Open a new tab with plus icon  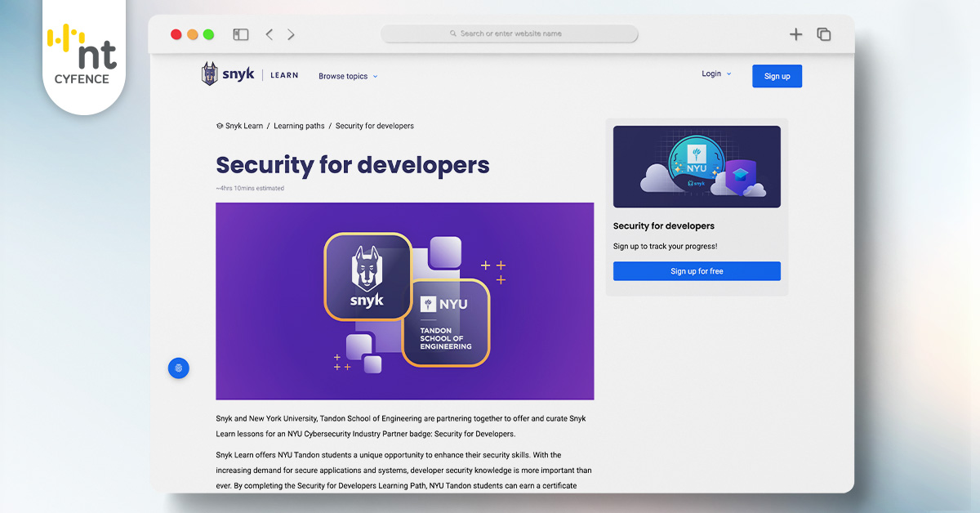tap(795, 34)
